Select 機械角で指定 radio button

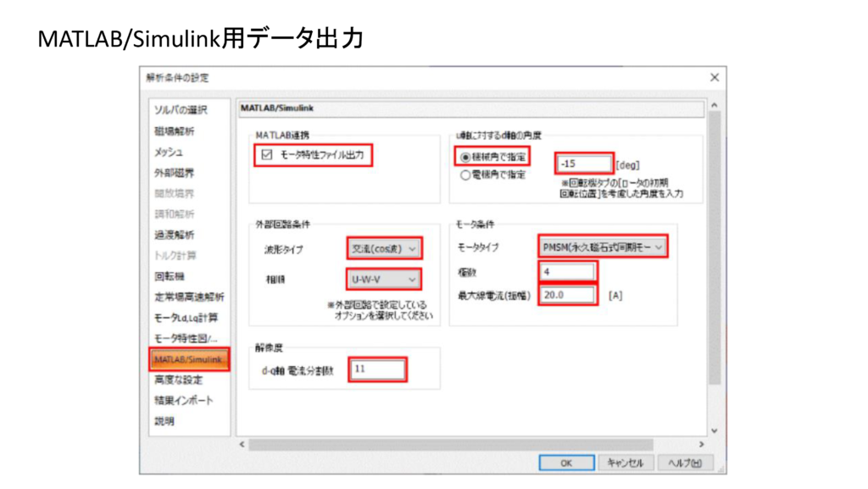[x=465, y=158]
